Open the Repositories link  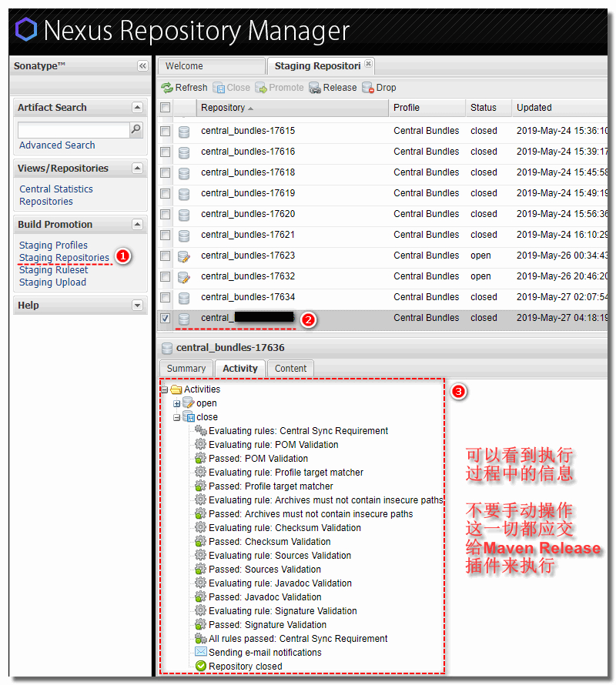click(46, 202)
